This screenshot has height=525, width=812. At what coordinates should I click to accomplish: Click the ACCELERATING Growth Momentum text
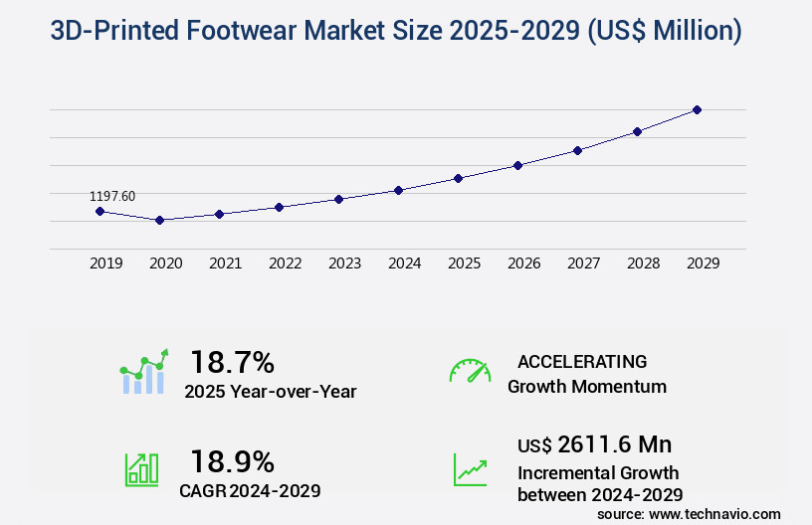[586, 373]
